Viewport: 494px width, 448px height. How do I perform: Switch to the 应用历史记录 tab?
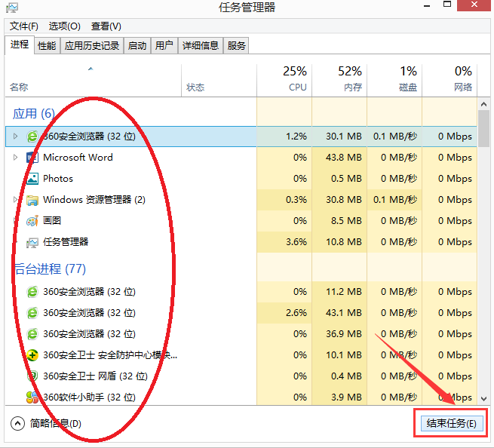point(92,46)
